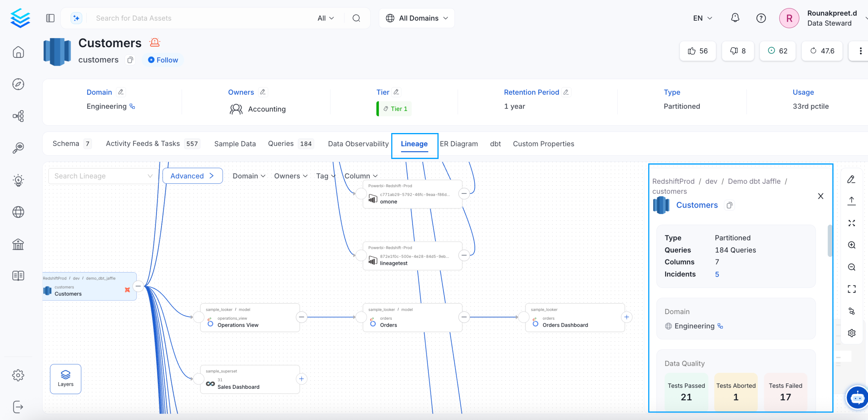Click the lineage export icon on right toolbar
This screenshot has width=868, height=420.
pos(852,200)
